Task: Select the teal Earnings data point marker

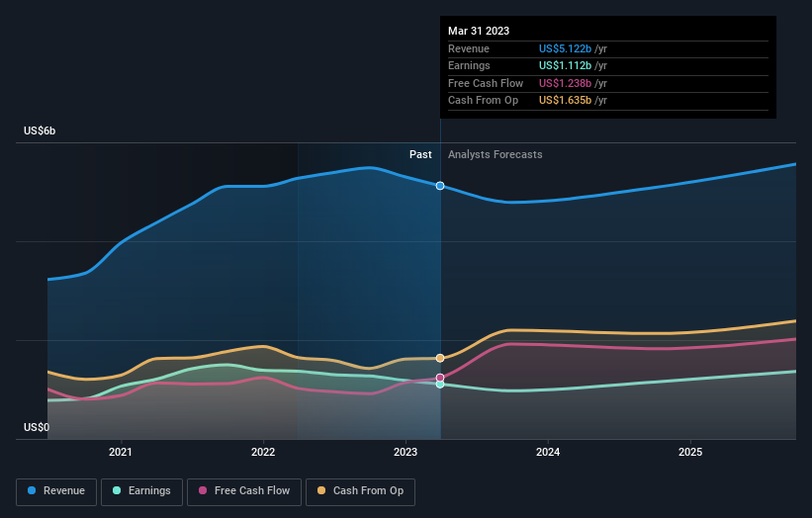Action: coord(440,385)
